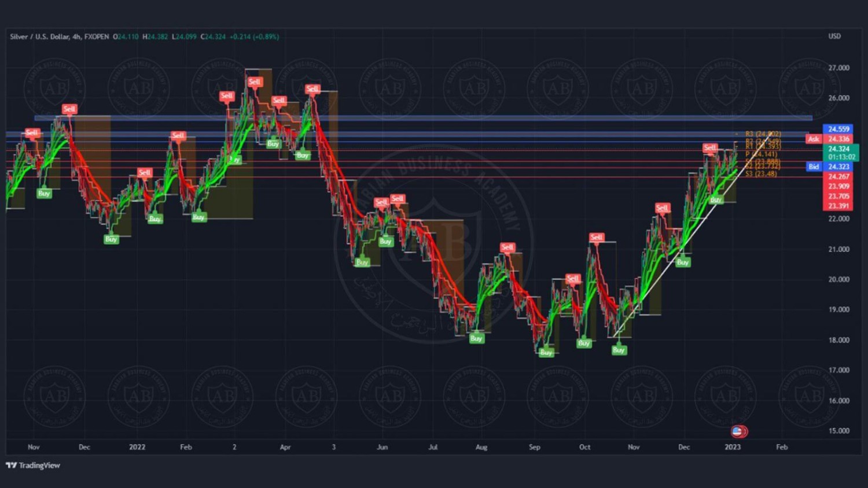Open the TradingView logo link
Screen dimensions: 868x488
pyautogui.click(x=33, y=465)
